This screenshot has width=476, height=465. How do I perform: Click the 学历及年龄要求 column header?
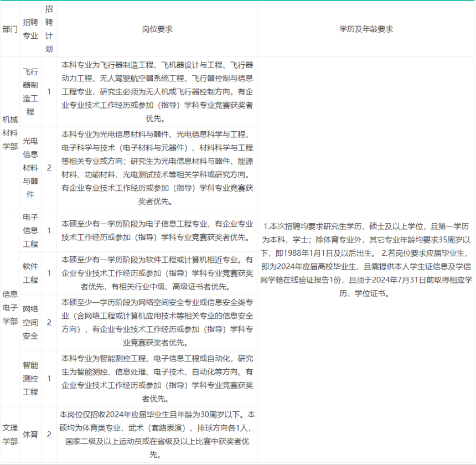366,29
